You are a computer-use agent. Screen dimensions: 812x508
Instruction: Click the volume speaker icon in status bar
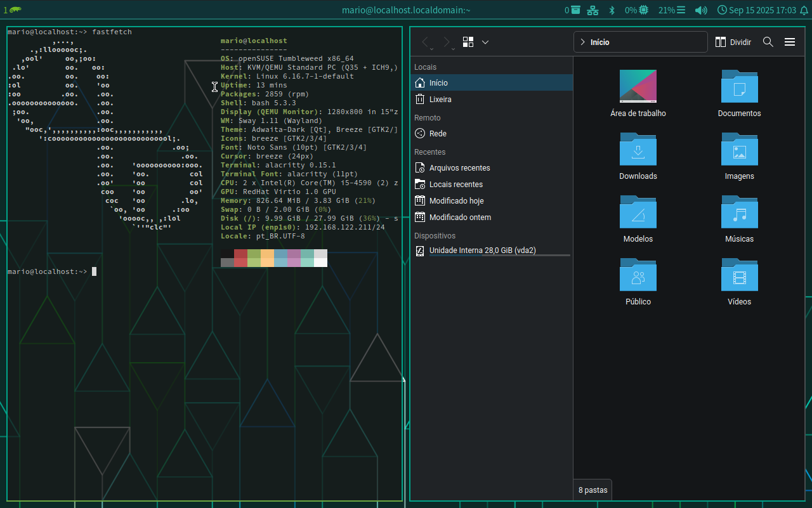701,10
